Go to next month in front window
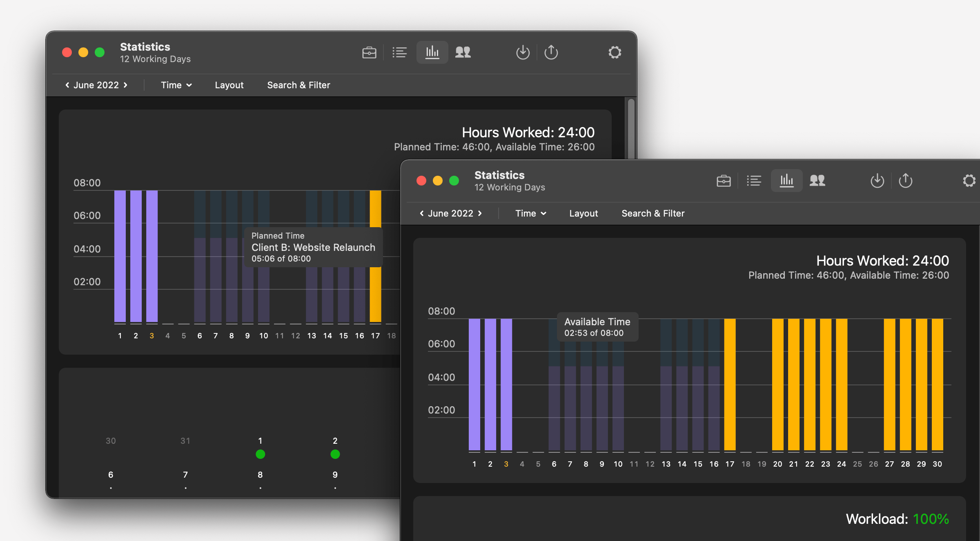The image size is (980, 541). coord(480,213)
